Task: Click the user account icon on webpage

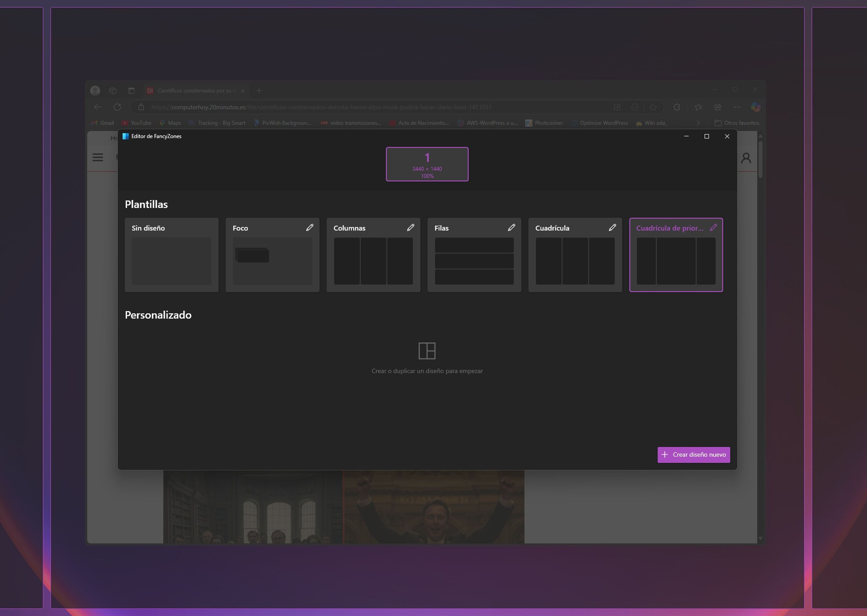Action: click(x=746, y=158)
